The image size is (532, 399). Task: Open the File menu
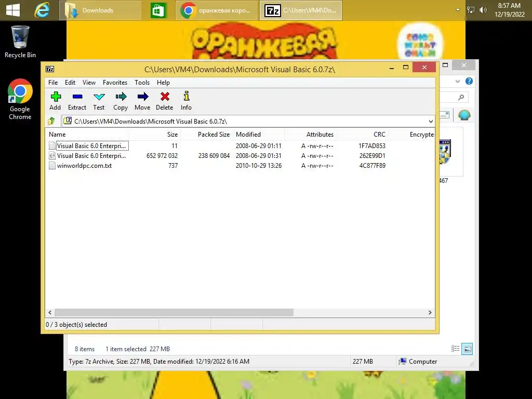pos(53,83)
